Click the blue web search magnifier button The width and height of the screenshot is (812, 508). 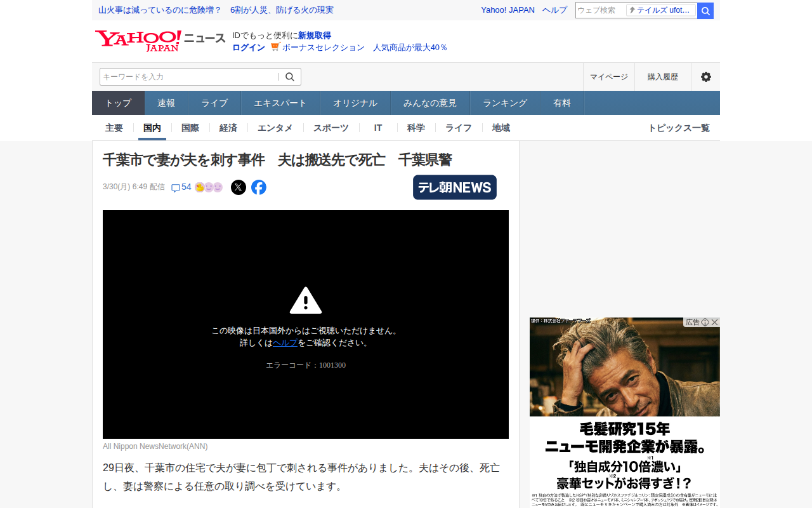(705, 11)
